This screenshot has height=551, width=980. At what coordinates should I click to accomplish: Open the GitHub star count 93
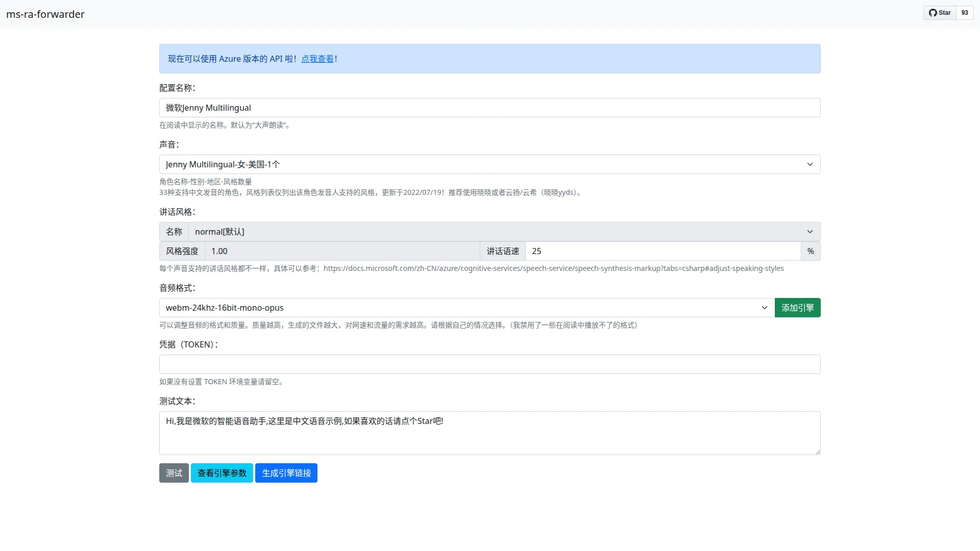click(x=965, y=13)
